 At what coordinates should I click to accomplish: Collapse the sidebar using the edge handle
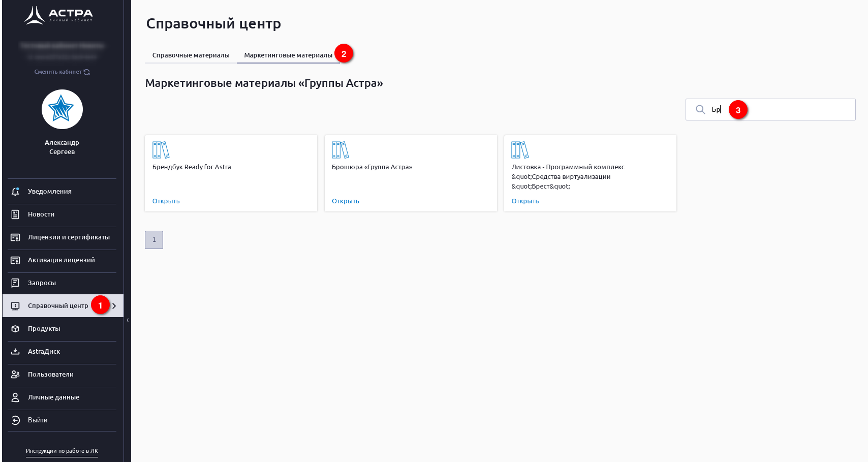coord(128,320)
